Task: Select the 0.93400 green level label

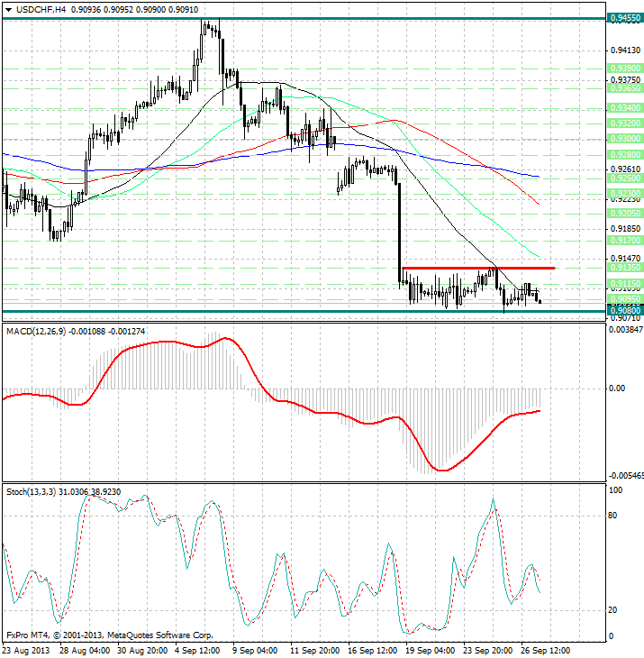Action: coord(625,108)
